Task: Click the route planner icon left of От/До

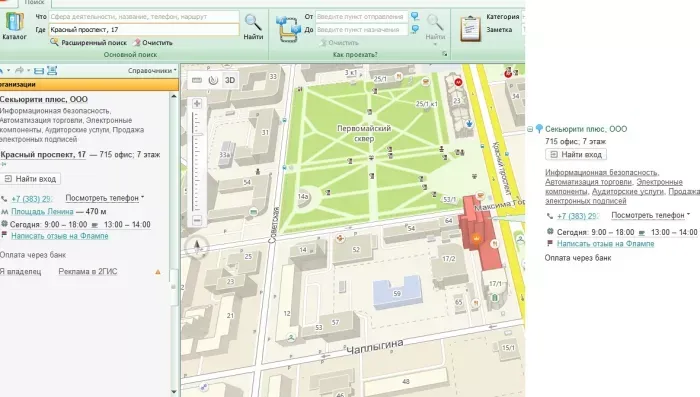Action: tap(288, 29)
